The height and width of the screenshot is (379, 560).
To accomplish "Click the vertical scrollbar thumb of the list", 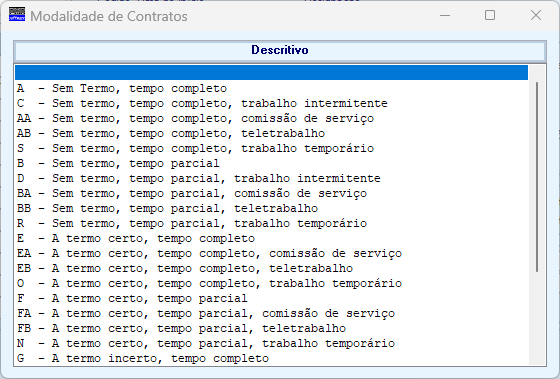I will click(537, 177).
